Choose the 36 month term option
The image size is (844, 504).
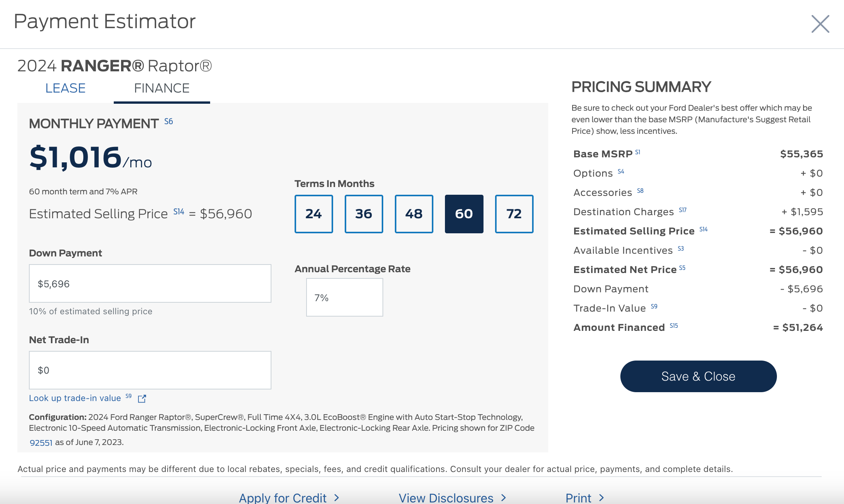364,214
